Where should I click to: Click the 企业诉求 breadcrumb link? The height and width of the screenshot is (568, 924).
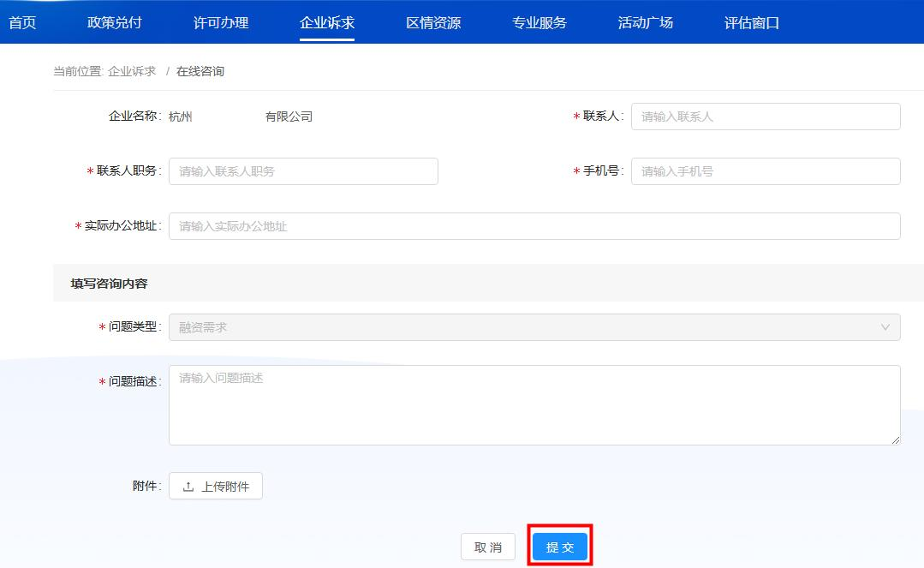coord(132,71)
